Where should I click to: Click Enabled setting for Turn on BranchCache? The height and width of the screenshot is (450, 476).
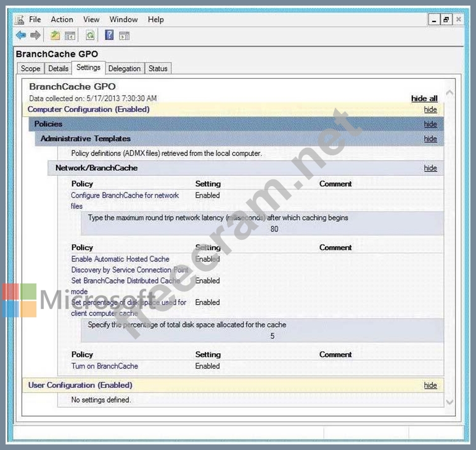coord(207,366)
